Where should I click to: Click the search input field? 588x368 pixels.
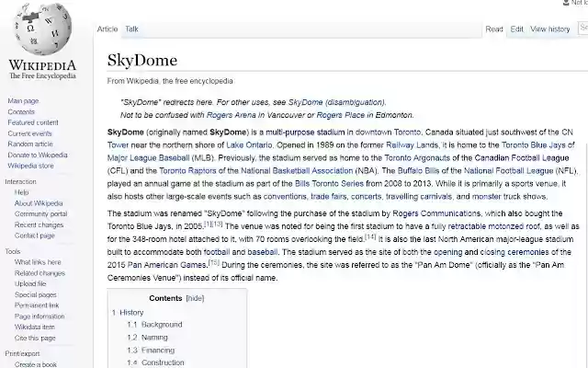click(x=583, y=28)
